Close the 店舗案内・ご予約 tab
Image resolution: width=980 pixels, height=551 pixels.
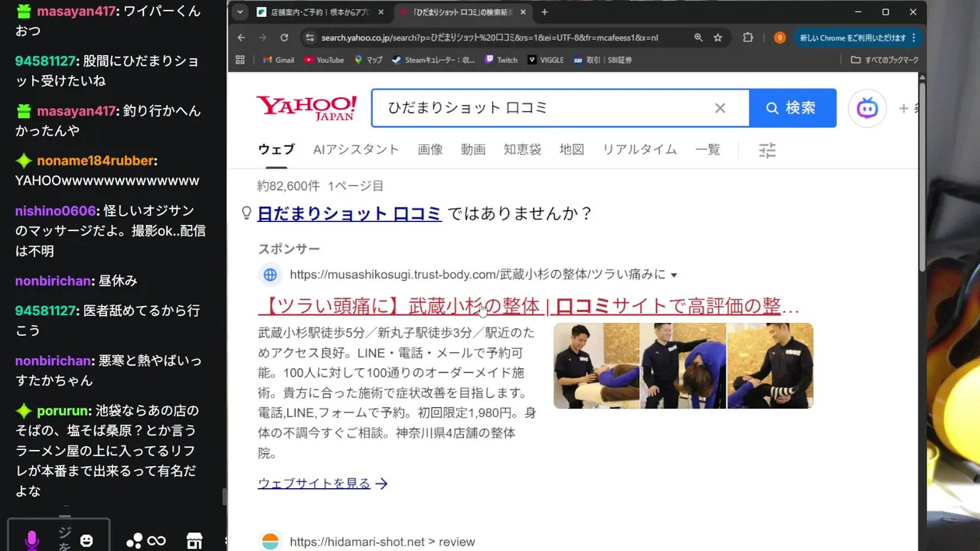[381, 12]
